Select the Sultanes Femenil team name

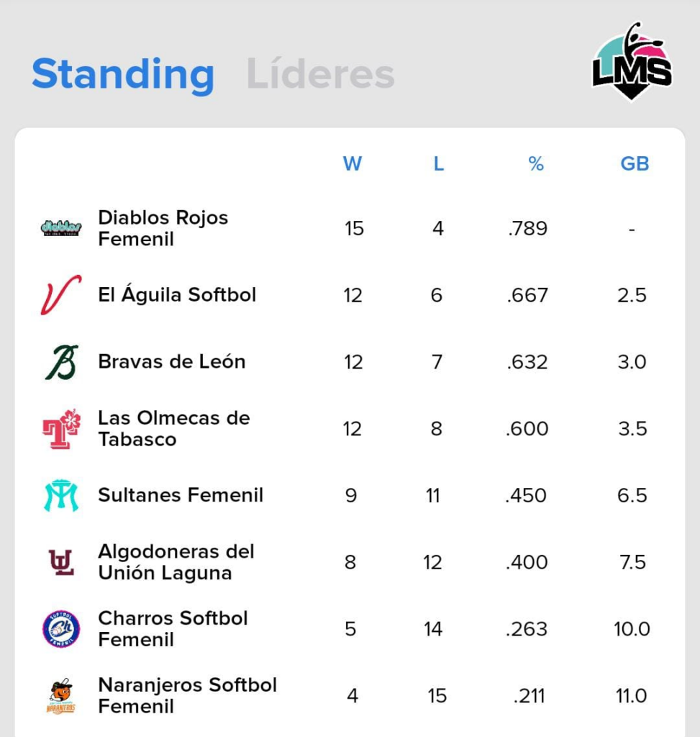[181, 495]
